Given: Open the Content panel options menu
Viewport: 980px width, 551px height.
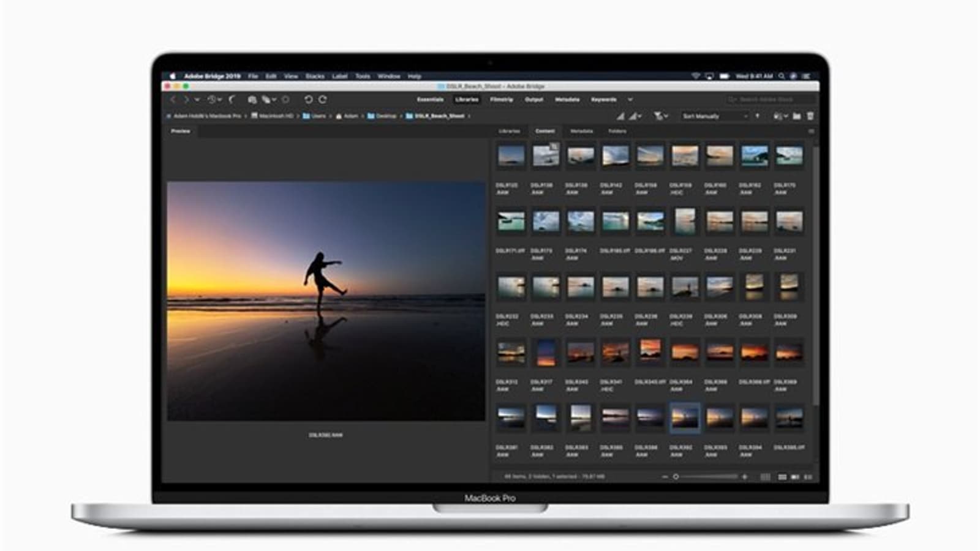Looking at the screenshot, I should coord(811,131).
